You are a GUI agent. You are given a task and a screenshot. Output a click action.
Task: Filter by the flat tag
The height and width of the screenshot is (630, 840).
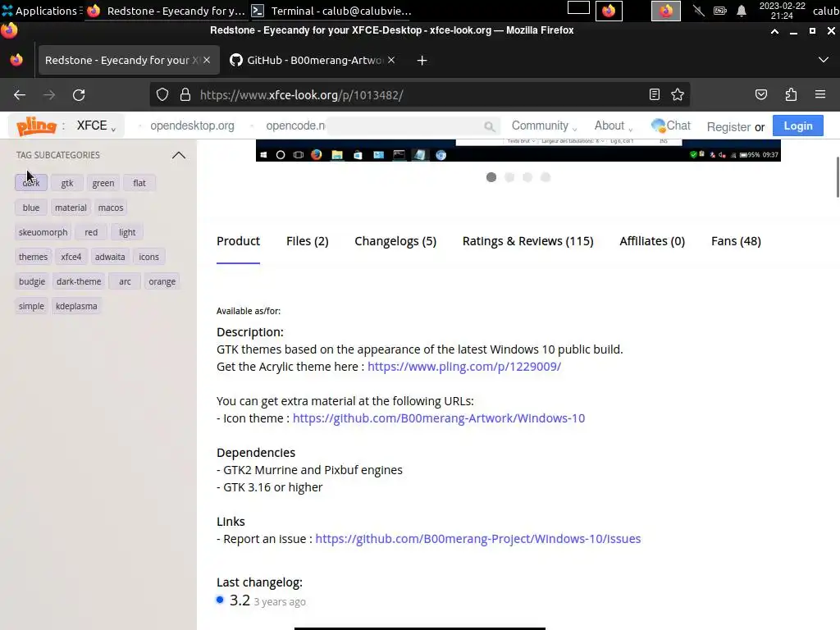(x=139, y=183)
